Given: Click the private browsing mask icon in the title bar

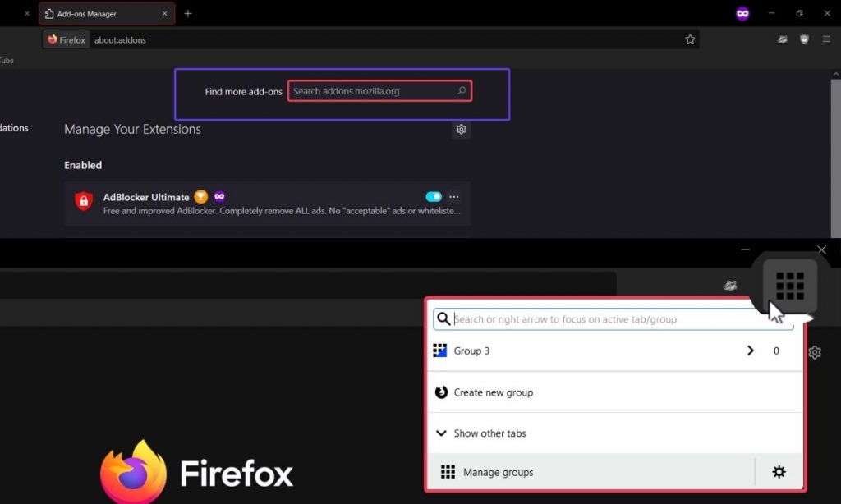Looking at the screenshot, I should click(742, 13).
